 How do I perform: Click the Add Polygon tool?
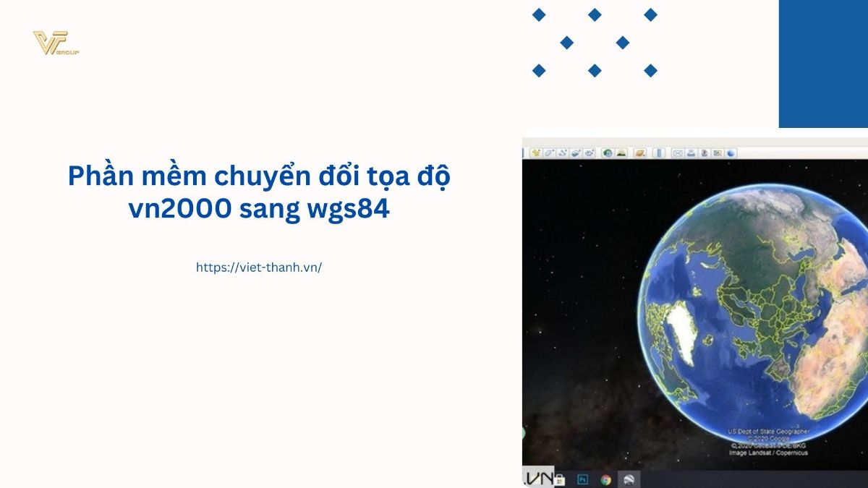[550, 153]
